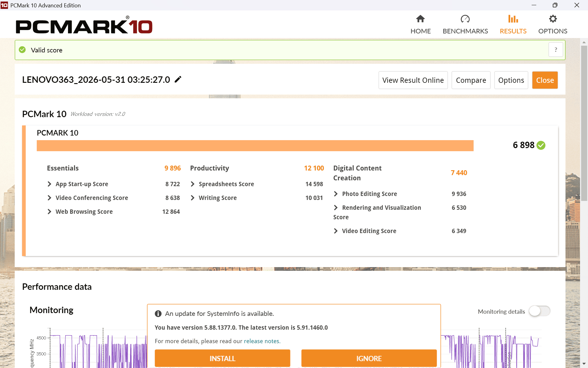Open the release notes link

(262, 341)
